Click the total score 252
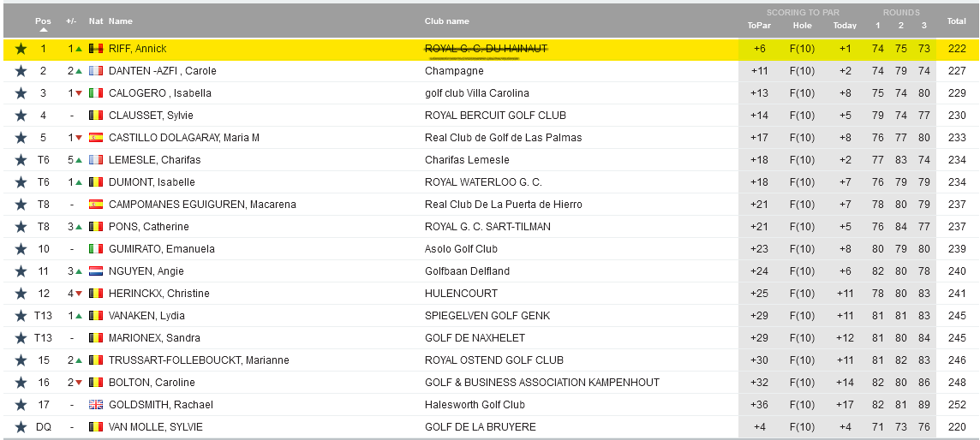 point(957,405)
